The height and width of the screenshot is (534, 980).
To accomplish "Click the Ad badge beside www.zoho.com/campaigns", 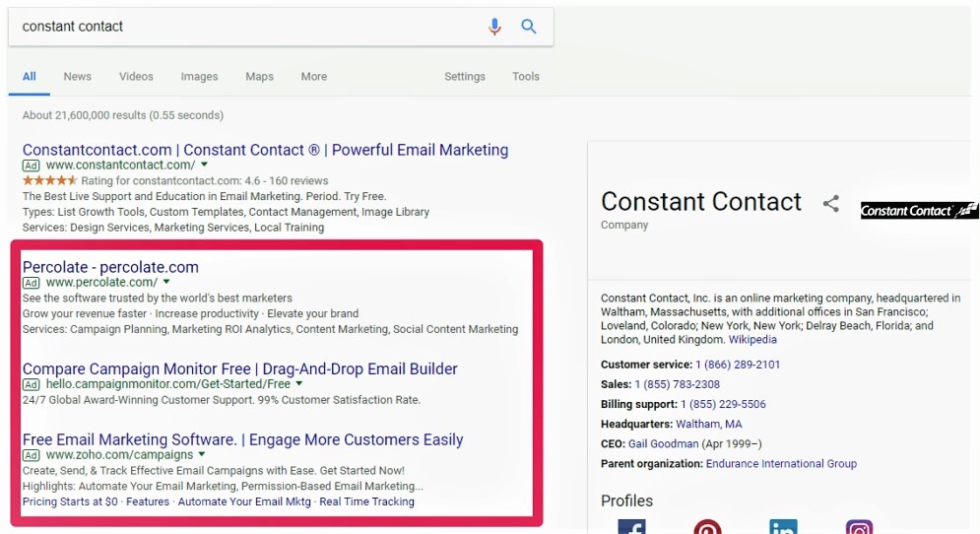I will coord(31,455).
